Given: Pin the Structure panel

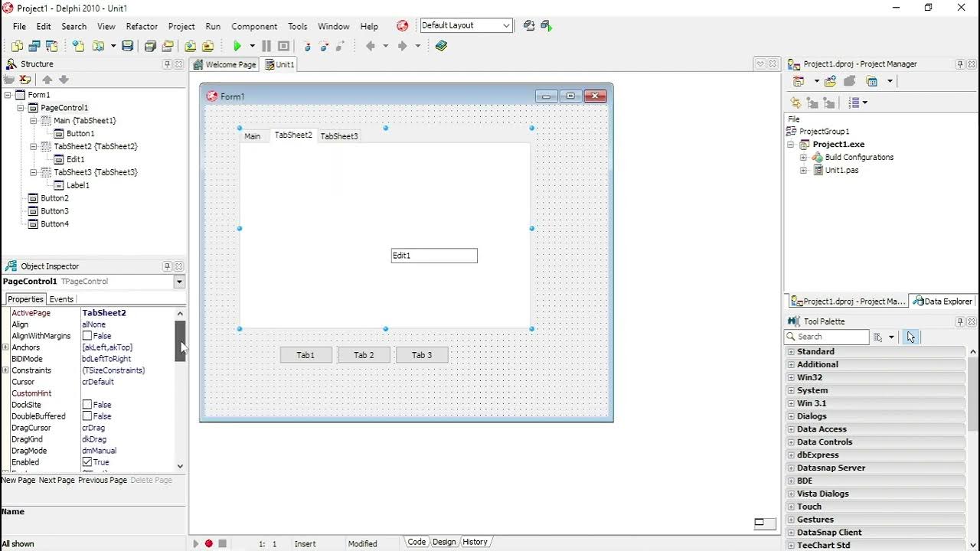Looking at the screenshot, I should tap(167, 64).
